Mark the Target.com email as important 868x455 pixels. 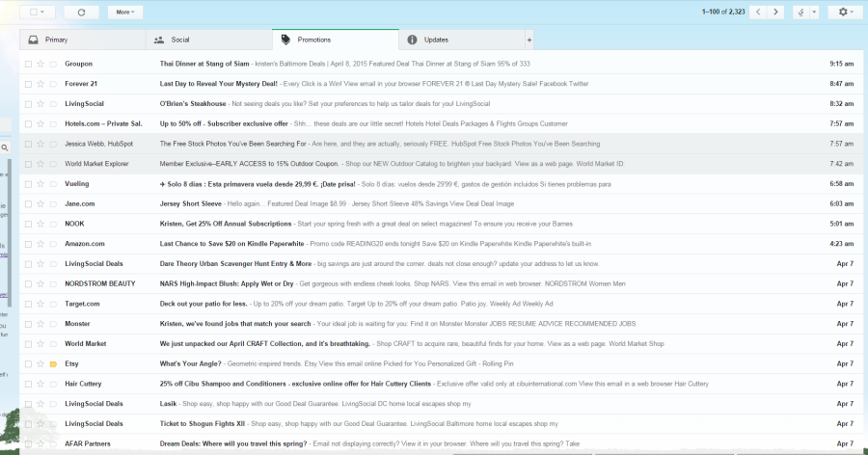tap(53, 304)
